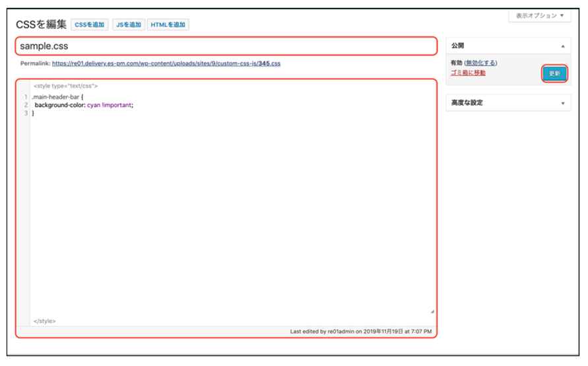The width and height of the screenshot is (588, 366).
Task: Select the HTMLを追加 button
Action: tap(168, 24)
